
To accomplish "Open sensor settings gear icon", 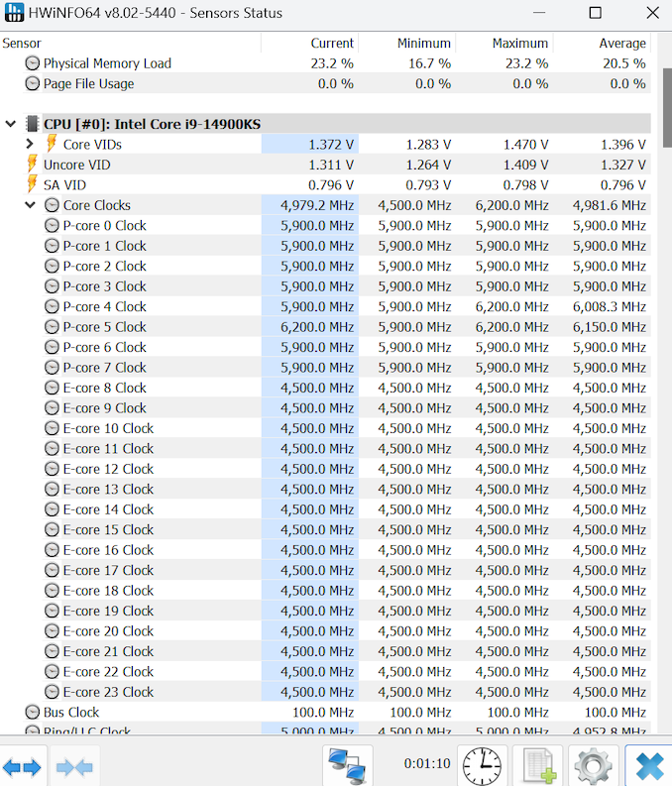I will point(594,766).
